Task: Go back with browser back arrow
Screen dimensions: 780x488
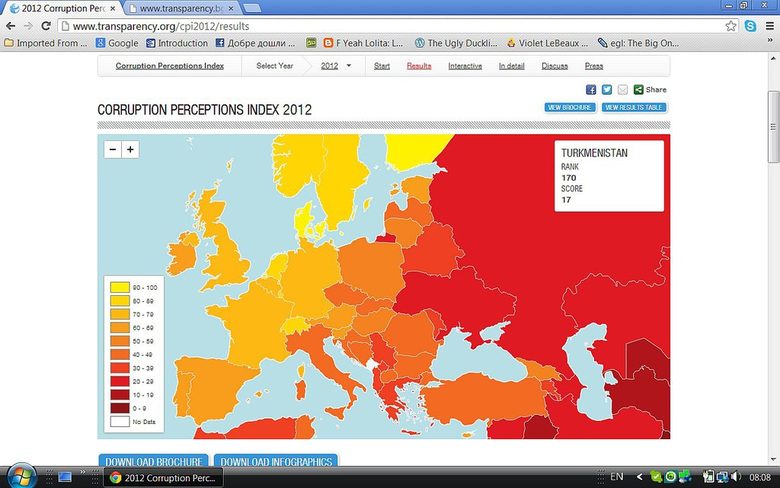Action: pyautogui.click(x=10, y=26)
